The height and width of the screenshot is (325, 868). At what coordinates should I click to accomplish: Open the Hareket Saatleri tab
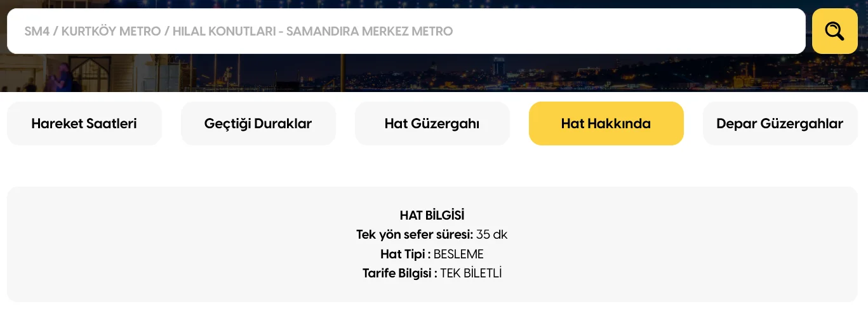(x=84, y=124)
